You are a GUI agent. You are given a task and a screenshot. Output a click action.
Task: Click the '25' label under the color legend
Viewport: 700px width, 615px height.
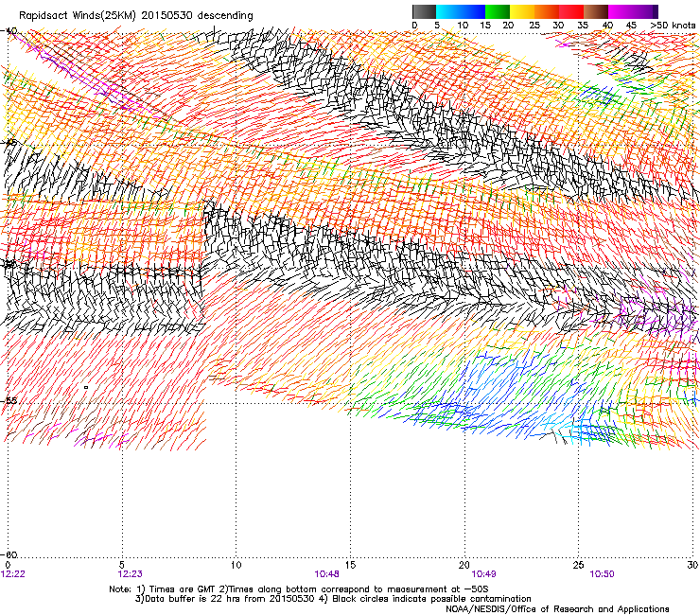534,26
